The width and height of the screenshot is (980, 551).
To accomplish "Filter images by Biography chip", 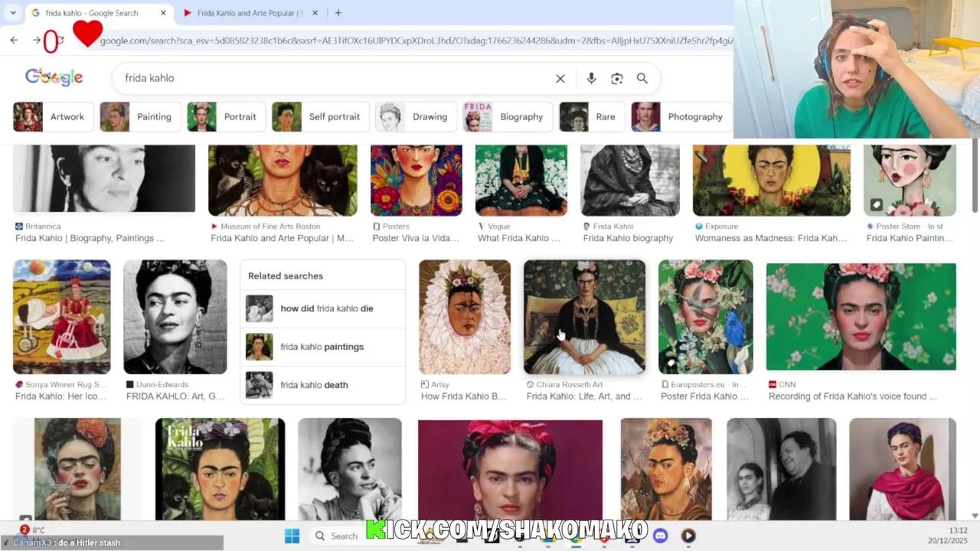I will click(x=508, y=117).
